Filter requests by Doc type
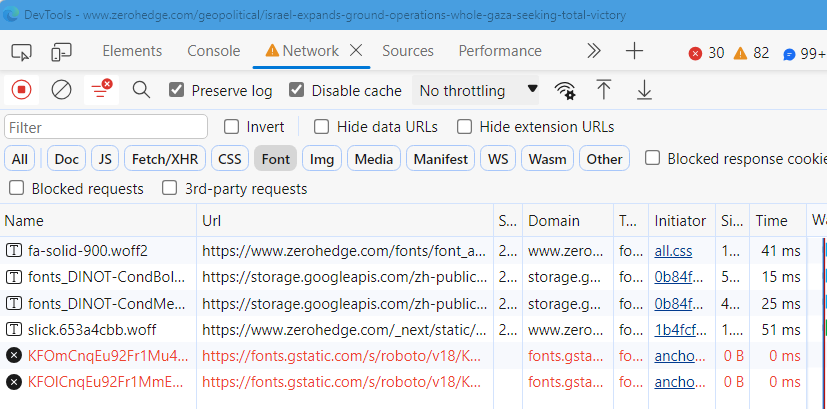This screenshot has height=409, width=827. tap(66, 159)
